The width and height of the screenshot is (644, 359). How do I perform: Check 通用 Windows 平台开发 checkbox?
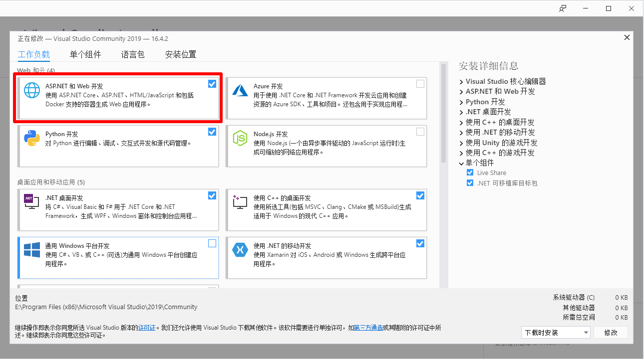click(212, 243)
